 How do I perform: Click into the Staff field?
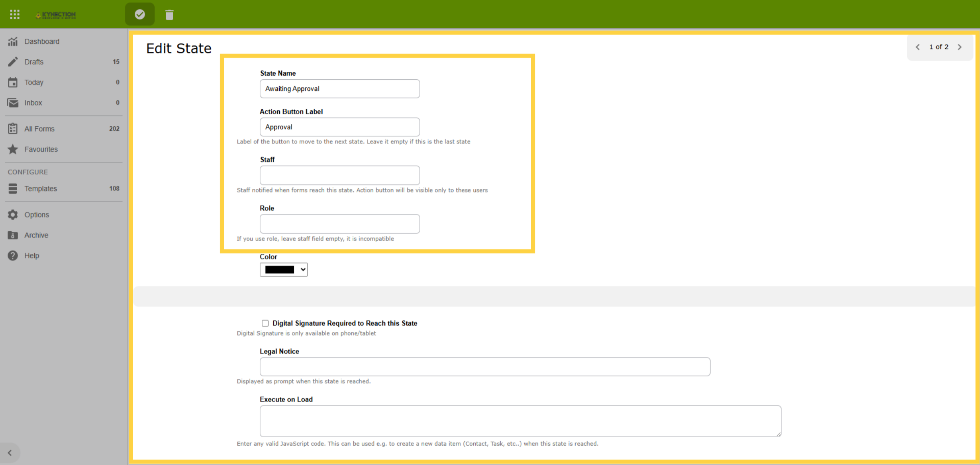(340, 175)
